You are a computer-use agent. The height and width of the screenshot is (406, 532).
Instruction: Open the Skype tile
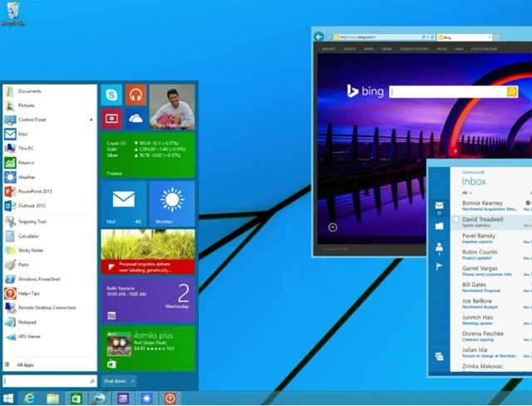tap(111, 95)
